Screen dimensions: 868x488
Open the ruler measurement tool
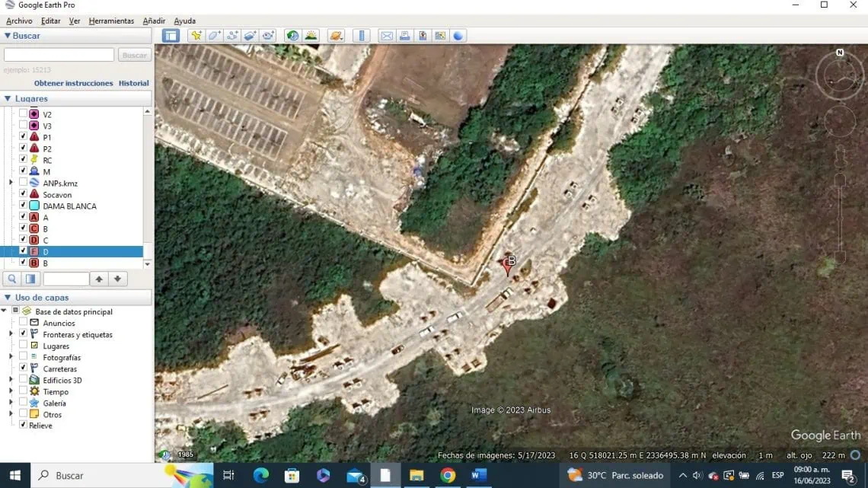[362, 36]
